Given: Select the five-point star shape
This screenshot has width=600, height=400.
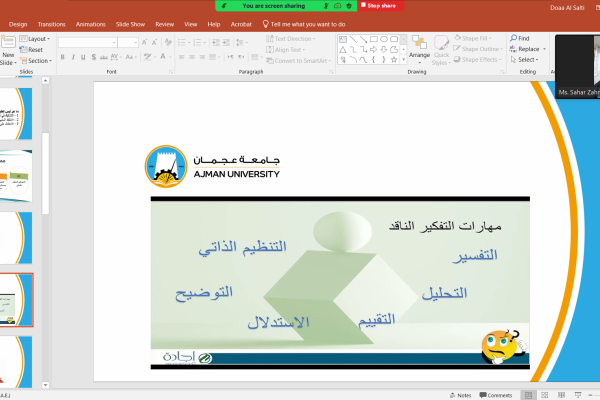Looking at the screenshot, I should (394, 60).
